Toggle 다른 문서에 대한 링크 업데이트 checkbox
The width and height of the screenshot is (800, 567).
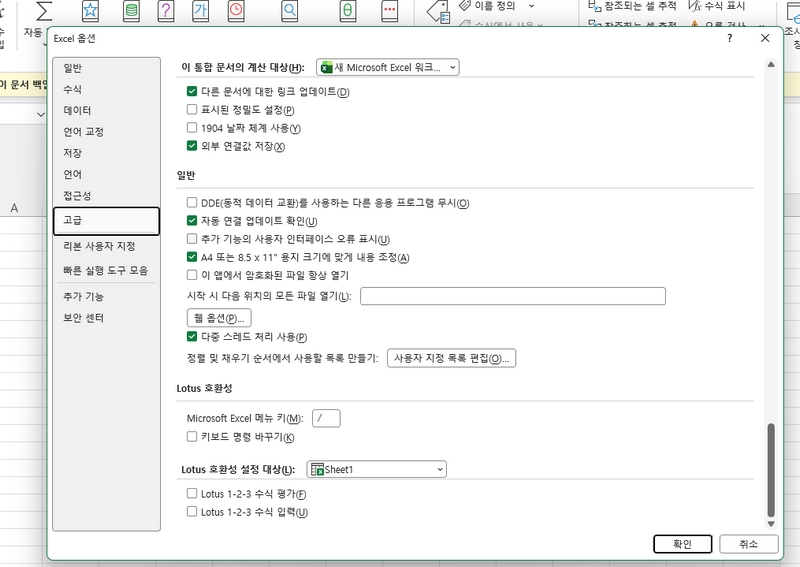(192, 91)
